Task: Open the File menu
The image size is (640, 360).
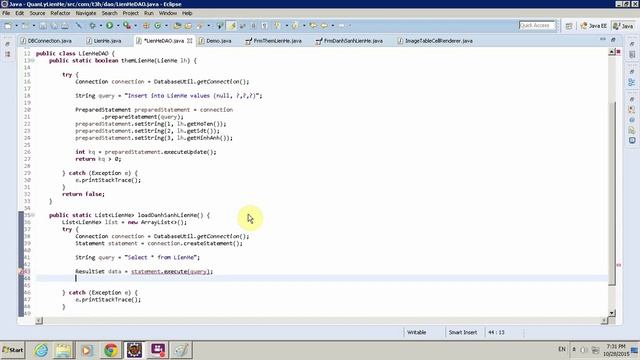Action: pyautogui.click(x=6, y=13)
